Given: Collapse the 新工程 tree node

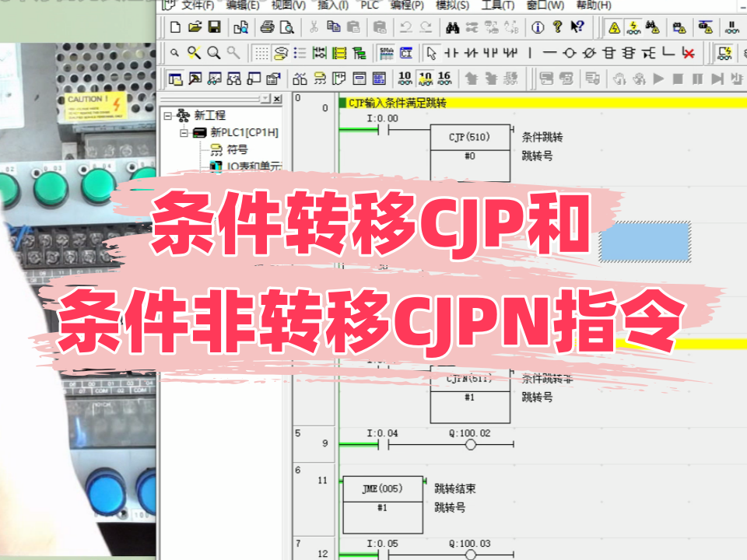Looking at the screenshot, I should (x=168, y=116).
